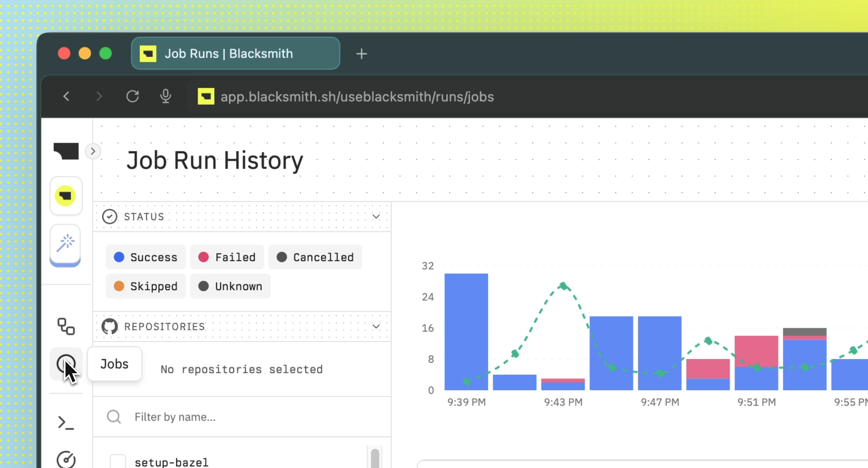Minimize the window with the yellow button

85,53
